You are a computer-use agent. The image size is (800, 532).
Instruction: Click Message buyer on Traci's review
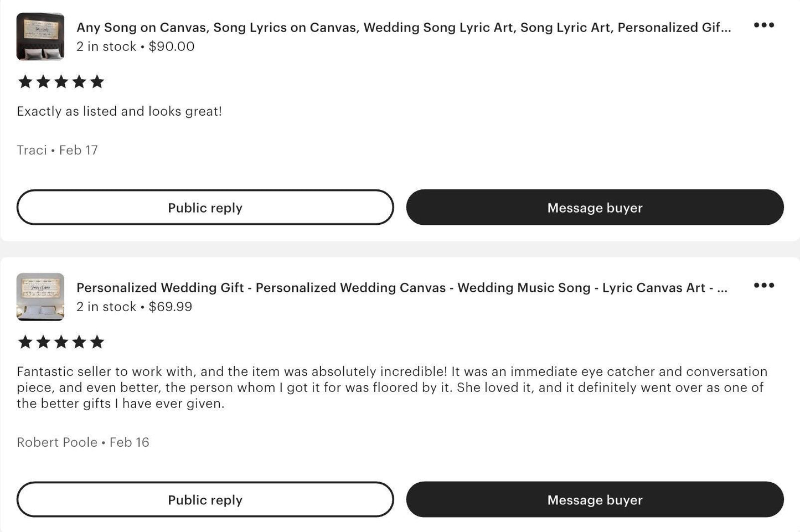(595, 207)
